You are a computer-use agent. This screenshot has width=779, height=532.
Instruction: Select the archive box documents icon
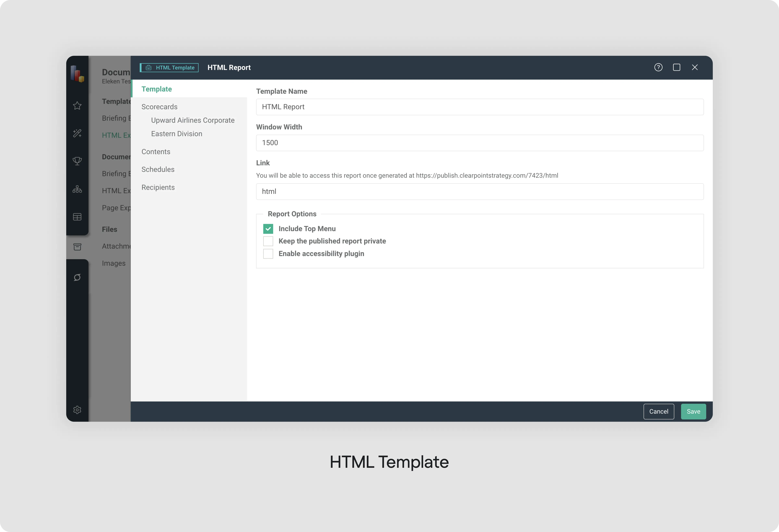point(77,247)
